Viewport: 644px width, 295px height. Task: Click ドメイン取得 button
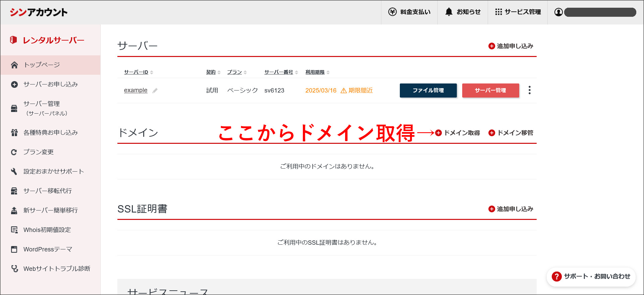(x=458, y=133)
